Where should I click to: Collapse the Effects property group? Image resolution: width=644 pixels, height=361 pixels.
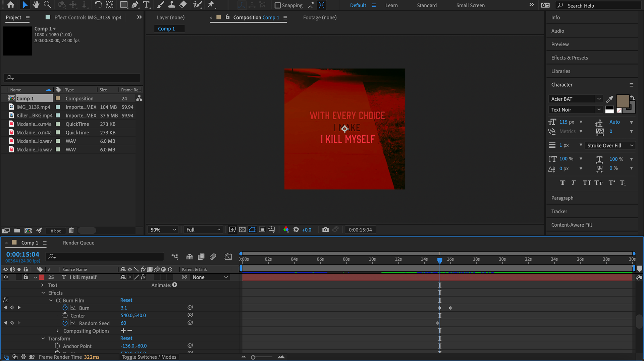[x=43, y=293]
